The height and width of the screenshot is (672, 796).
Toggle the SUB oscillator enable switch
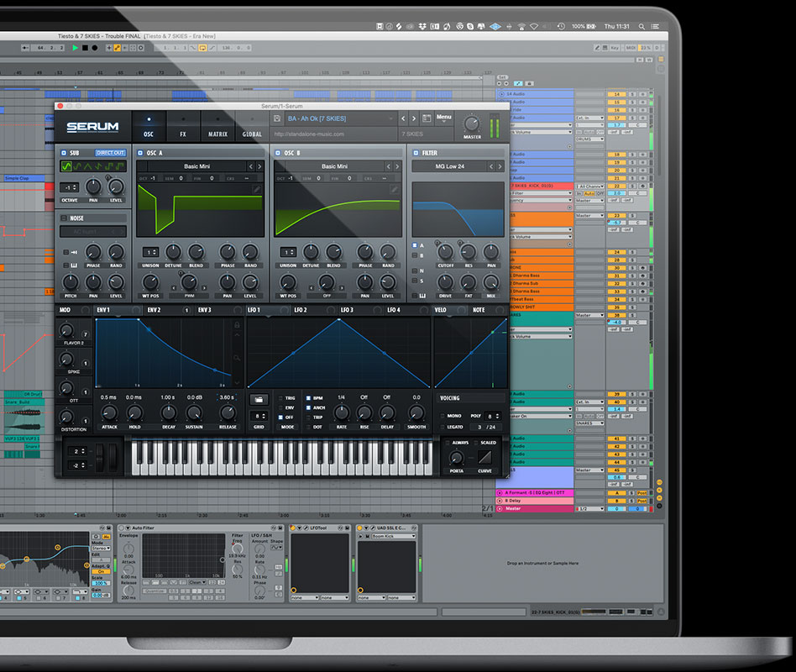64,153
